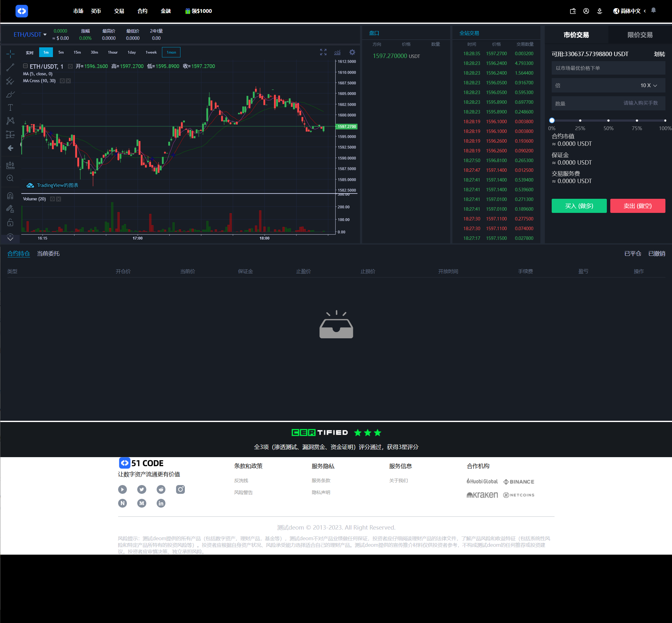Select the 1mon chart interval
This screenshot has height=623, width=672.
coord(171,52)
